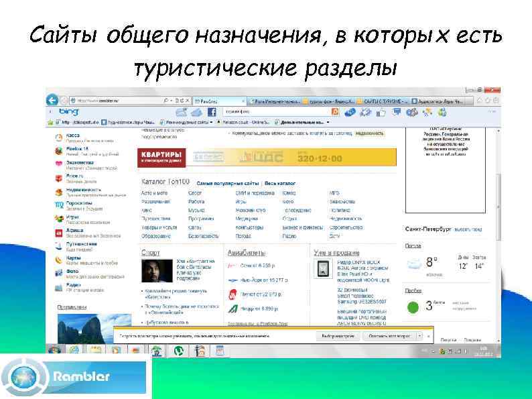532x399 pixels.
Task: Open the САЙТЫ О ТУРИЗМЕ tab
Action: tap(383, 101)
